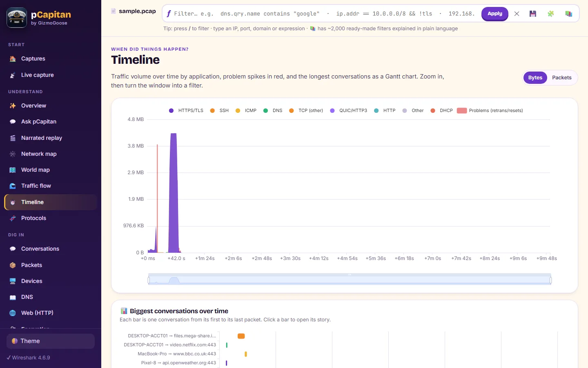Click the left zoom slider handle
The image size is (588, 368).
(x=149, y=280)
